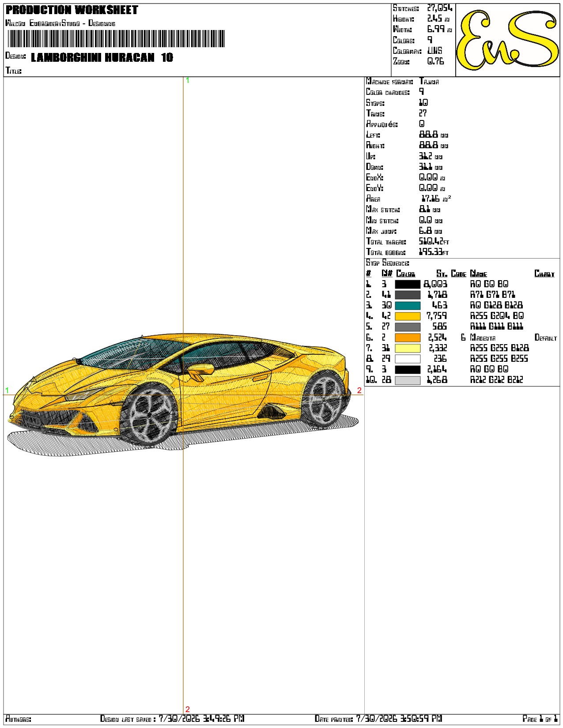This screenshot has width=563, height=728.
Task: Click the Stops value 10
Action: (x=423, y=102)
